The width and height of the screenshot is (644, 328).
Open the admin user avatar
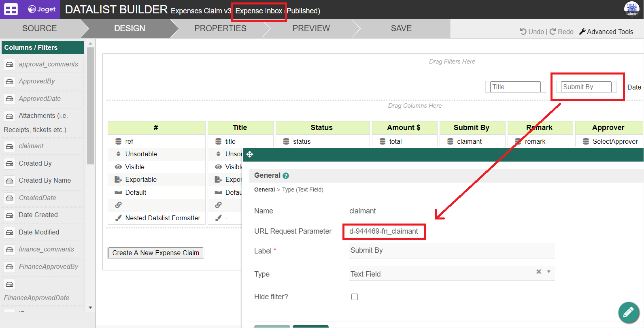pyautogui.click(x=631, y=9)
